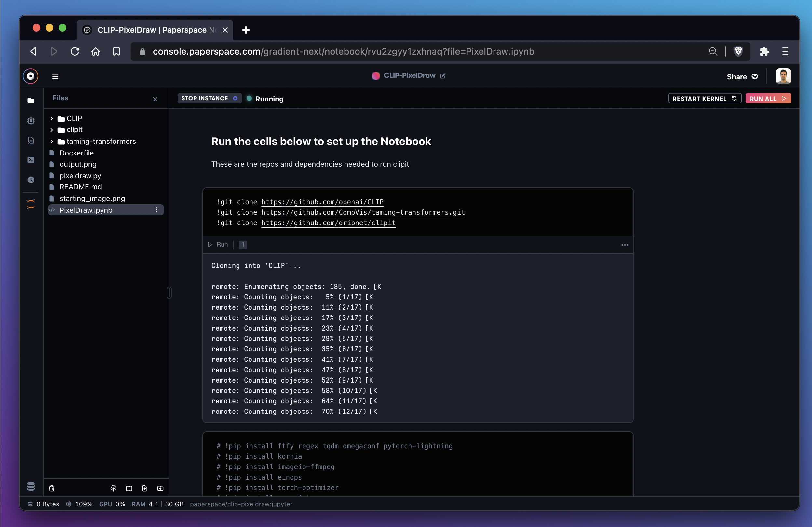
Task: Open the Paperspace logo home icon
Action: click(x=30, y=76)
